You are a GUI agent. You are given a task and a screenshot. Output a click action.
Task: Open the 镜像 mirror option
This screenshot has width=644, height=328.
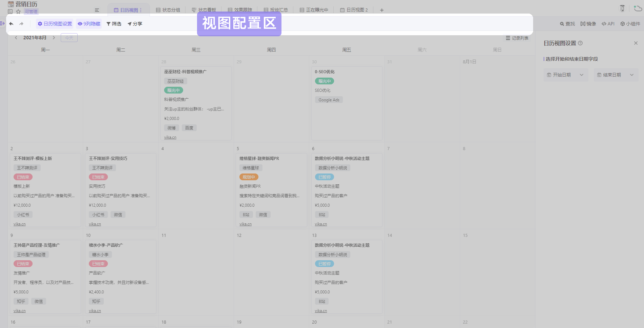click(x=588, y=24)
